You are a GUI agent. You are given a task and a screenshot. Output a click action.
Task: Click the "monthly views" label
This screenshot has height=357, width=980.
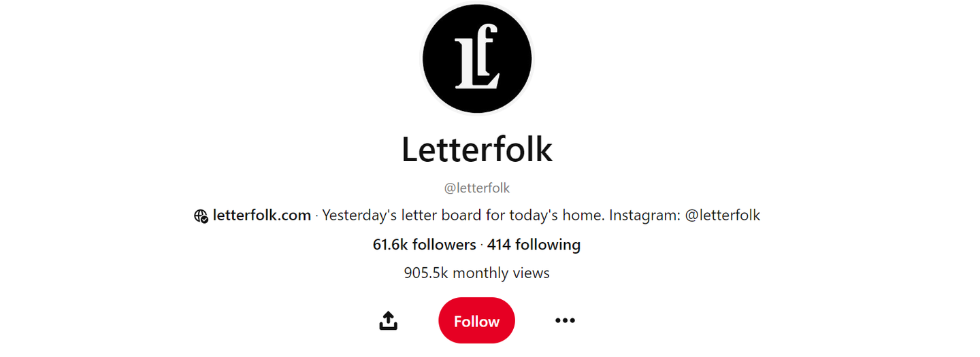(x=501, y=273)
